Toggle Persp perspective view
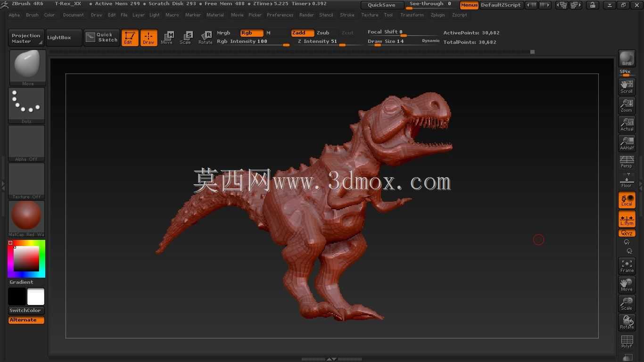This screenshot has width=644, height=362. pyautogui.click(x=627, y=162)
